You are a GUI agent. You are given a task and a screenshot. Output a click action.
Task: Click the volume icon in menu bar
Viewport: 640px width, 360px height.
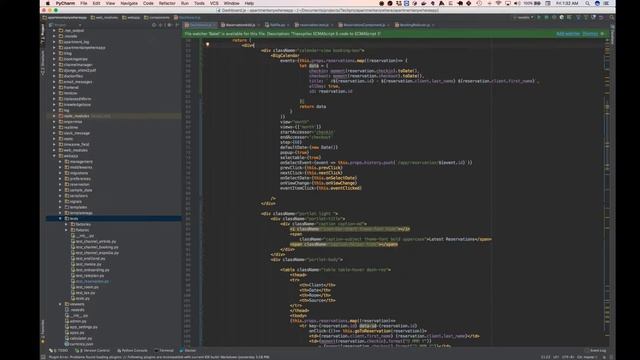[x=517, y=3]
